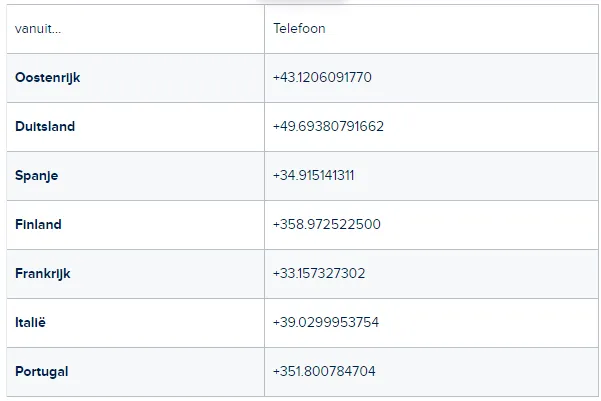Screen dimensions: 601x401
Task: Click empty space in the Telefoon header cell
Action: tap(460, 29)
